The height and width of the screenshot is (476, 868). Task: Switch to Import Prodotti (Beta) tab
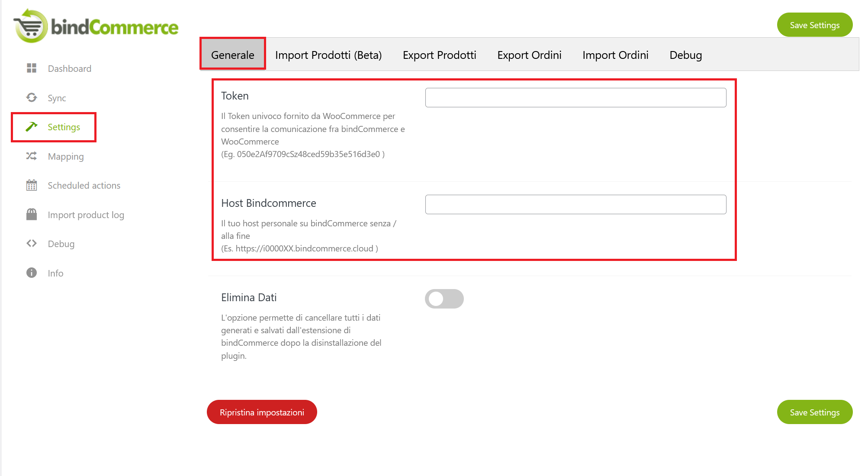(x=328, y=55)
